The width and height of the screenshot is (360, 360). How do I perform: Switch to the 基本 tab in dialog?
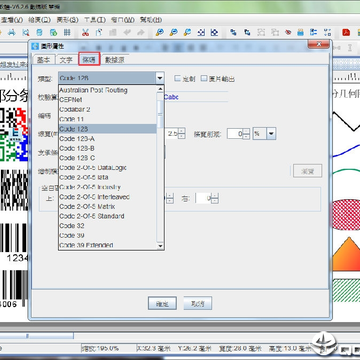click(44, 60)
